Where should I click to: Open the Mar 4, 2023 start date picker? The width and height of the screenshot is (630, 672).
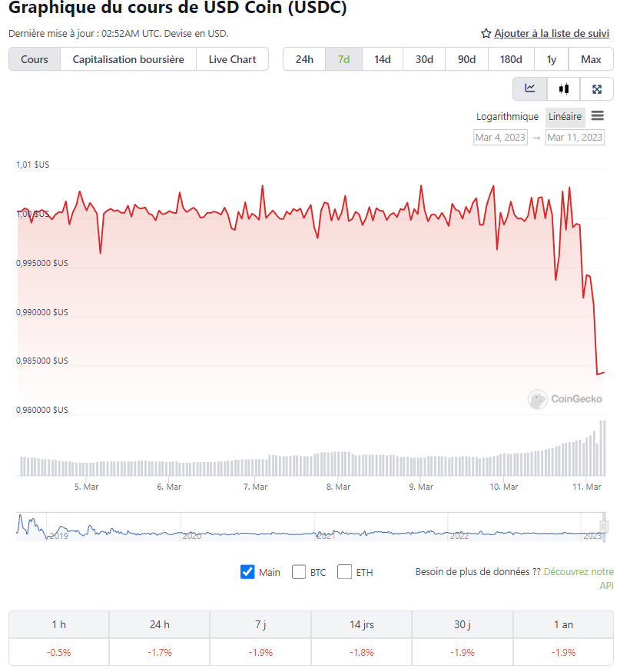(x=500, y=138)
